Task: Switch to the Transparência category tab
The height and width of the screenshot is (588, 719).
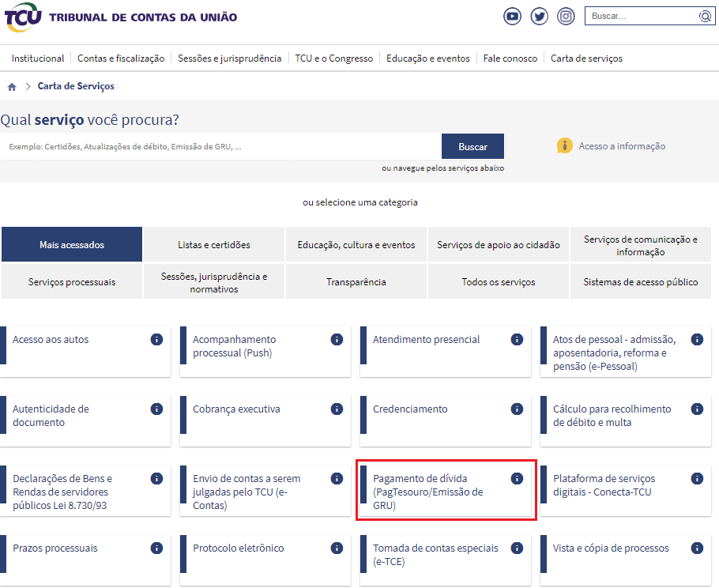Action: [356, 282]
